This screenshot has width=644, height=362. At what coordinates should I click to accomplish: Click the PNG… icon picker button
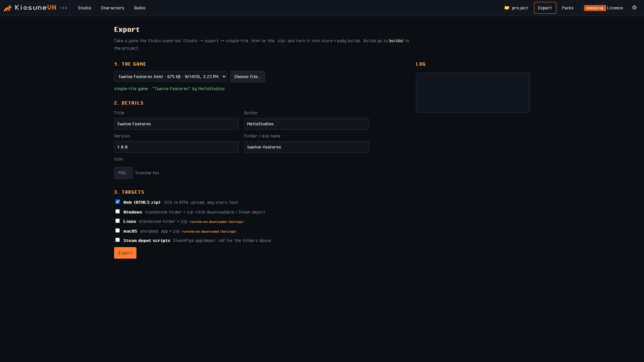tap(123, 173)
